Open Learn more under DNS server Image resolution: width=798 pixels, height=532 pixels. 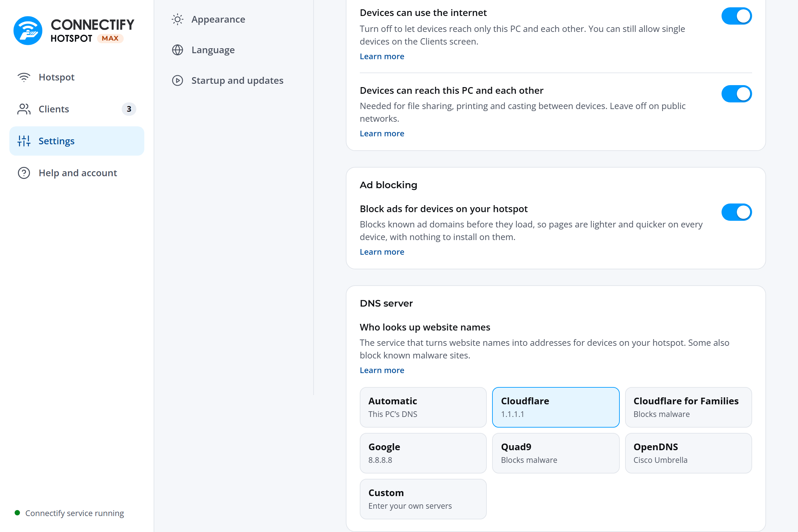point(382,370)
